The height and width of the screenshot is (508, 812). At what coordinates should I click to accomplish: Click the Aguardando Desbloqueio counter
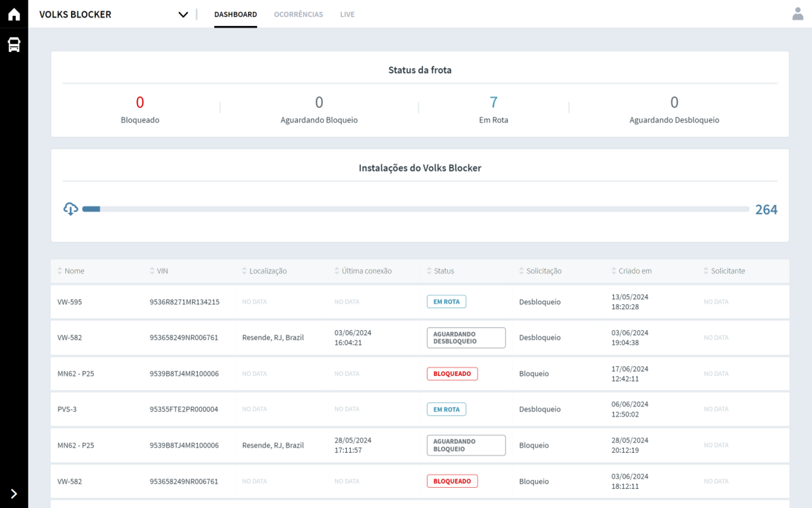[674, 109]
